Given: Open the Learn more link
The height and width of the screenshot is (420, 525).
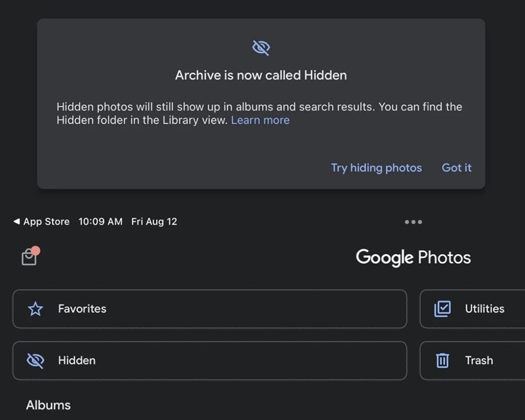Looking at the screenshot, I should (260, 120).
